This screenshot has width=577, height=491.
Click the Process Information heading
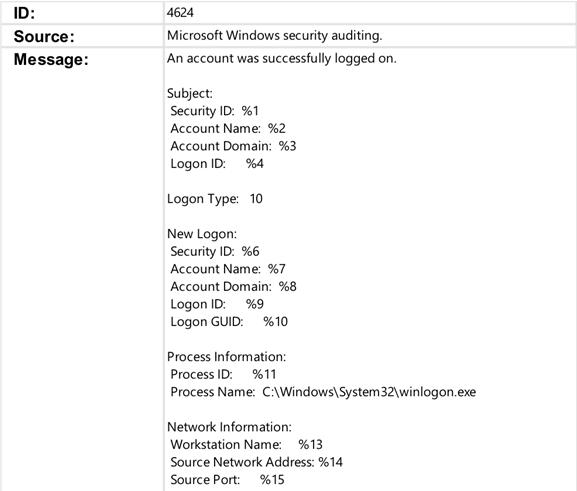226,357
